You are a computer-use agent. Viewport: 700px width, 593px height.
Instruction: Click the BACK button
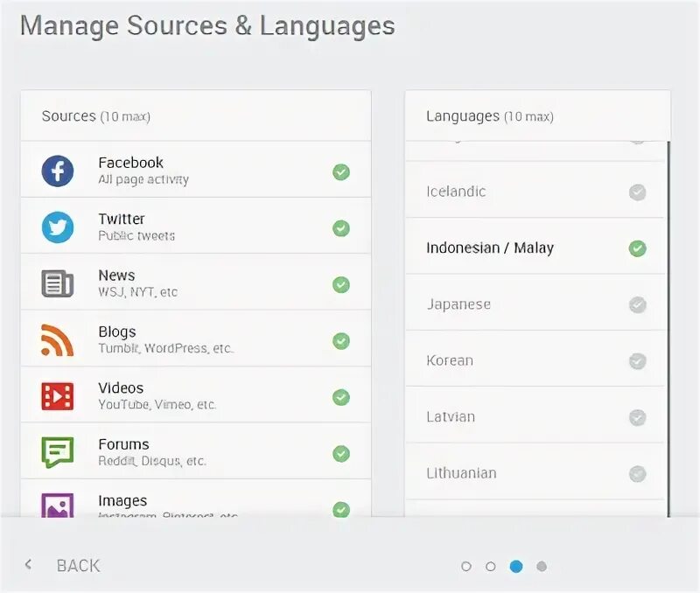pyautogui.click(x=78, y=566)
